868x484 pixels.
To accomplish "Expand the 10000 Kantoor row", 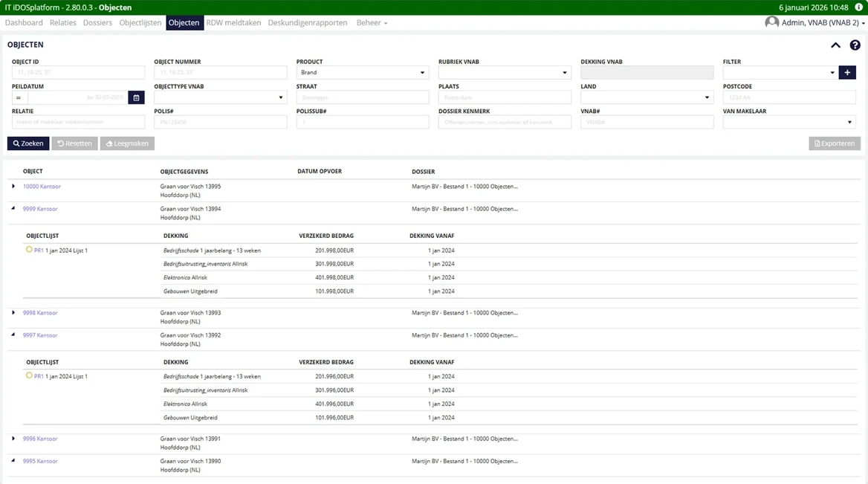I will pos(13,186).
